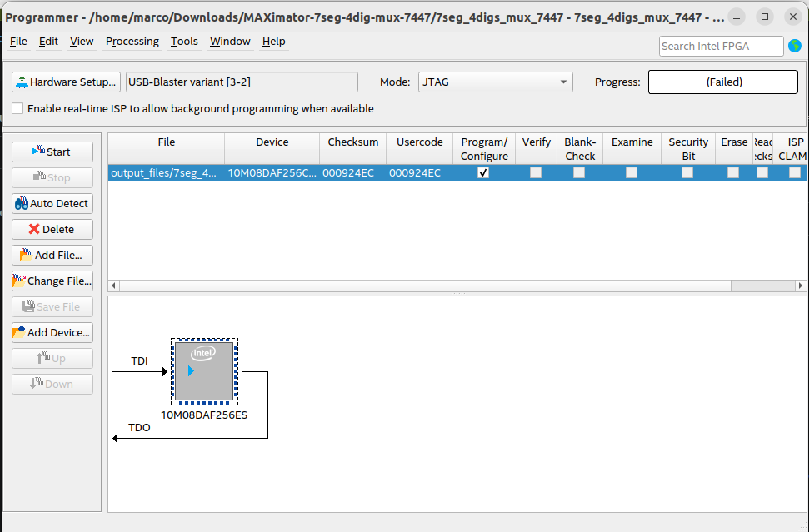Screen dimensions: 809x532
Task: Select the output_files/7seg_4... file cell
Action: [x=166, y=172]
